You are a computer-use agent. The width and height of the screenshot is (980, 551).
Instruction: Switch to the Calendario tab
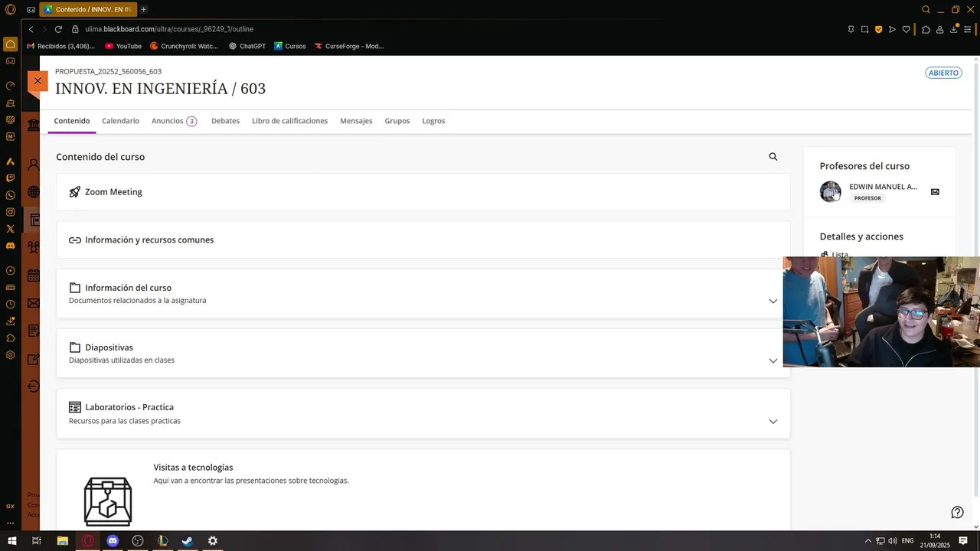point(121,121)
